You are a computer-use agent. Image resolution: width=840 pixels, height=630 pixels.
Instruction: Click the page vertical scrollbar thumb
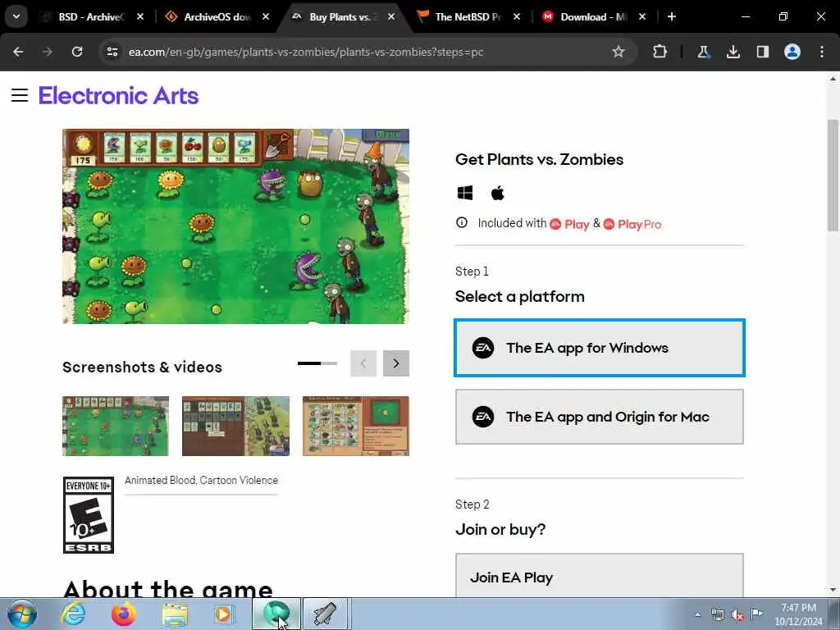tap(833, 176)
